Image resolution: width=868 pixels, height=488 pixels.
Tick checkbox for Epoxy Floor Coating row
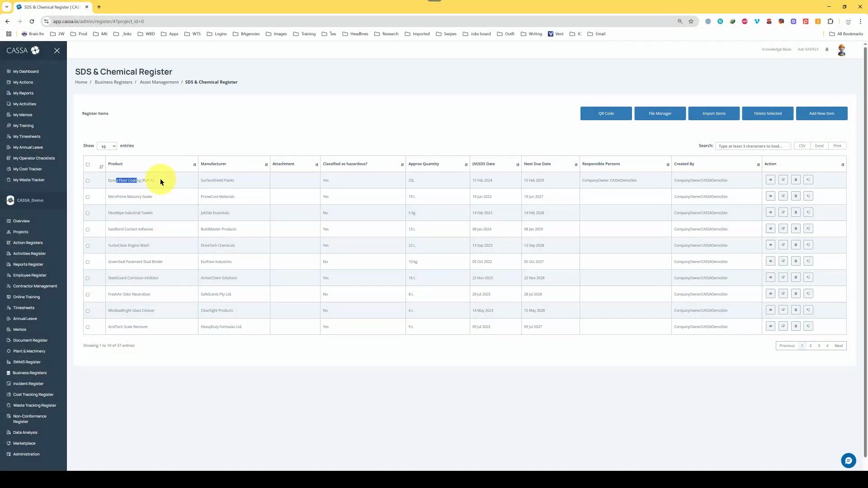(x=88, y=181)
